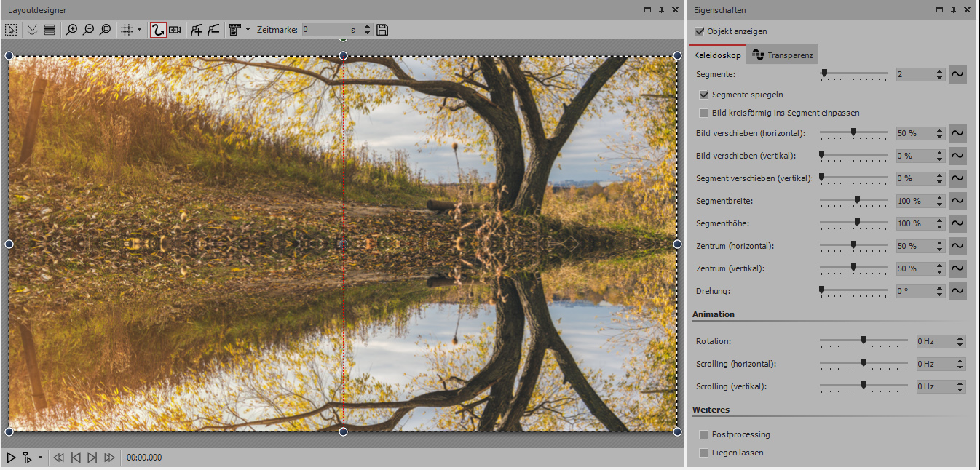Open the grid options dropdown arrow
This screenshot has height=470, width=980.
pyautogui.click(x=139, y=30)
